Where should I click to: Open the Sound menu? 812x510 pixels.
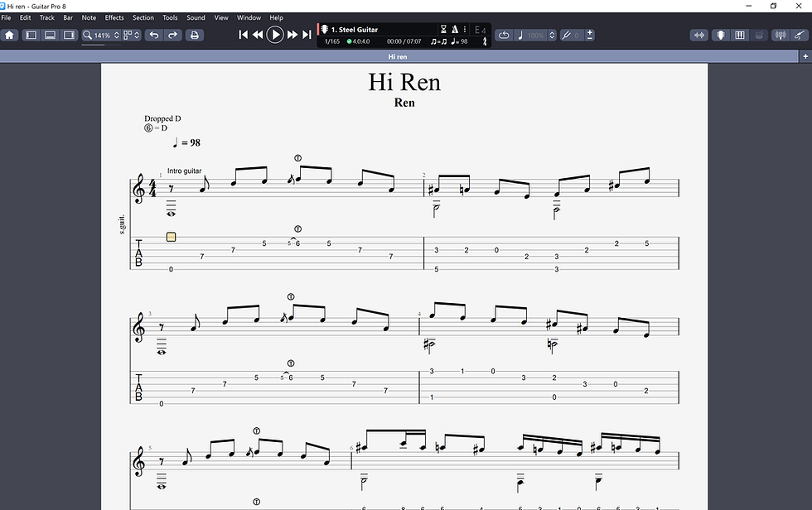click(x=196, y=17)
